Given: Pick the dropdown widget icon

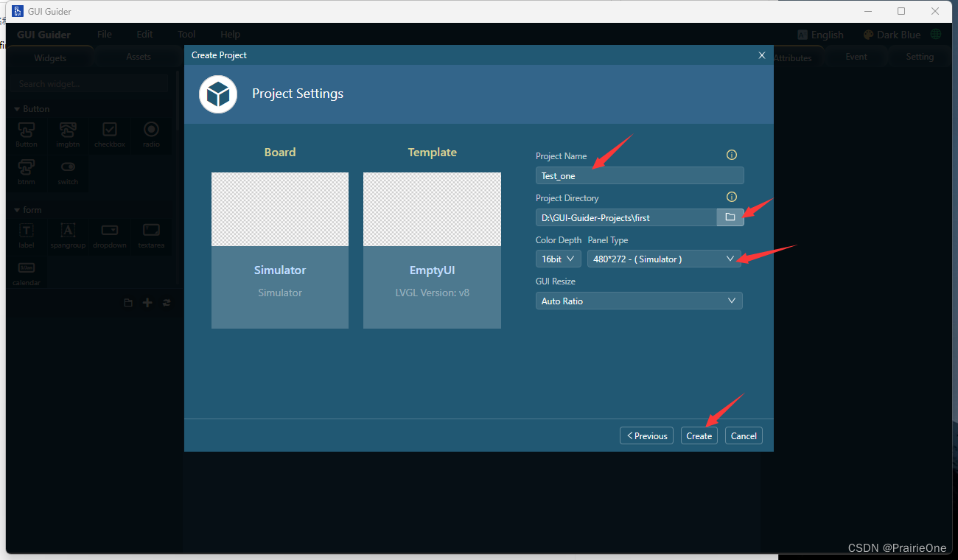Looking at the screenshot, I should click(110, 231).
